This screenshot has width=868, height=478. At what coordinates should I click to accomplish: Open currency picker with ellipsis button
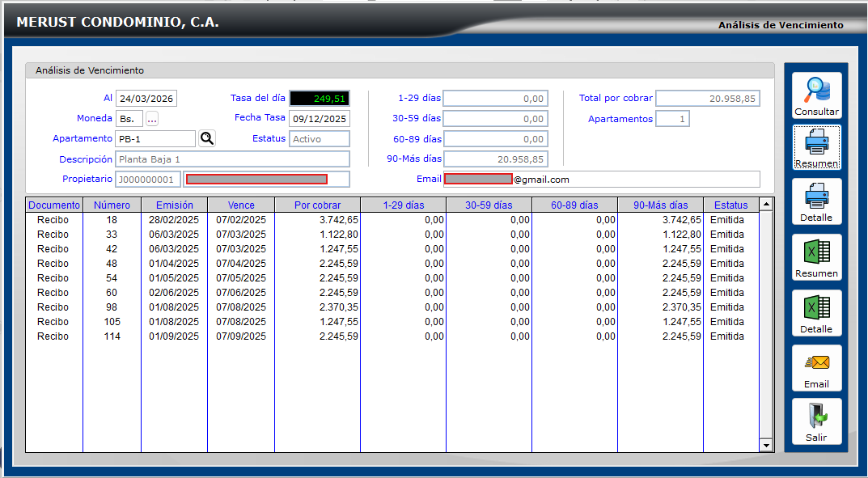click(152, 119)
